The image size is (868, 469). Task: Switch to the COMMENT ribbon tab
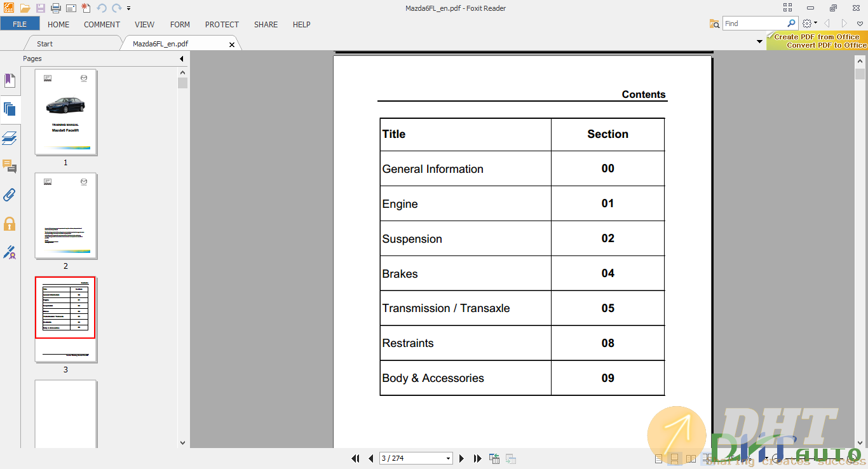102,24
